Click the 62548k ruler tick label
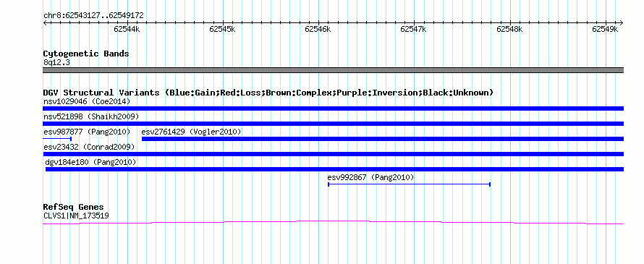The height and width of the screenshot is (264, 644). click(509, 29)
